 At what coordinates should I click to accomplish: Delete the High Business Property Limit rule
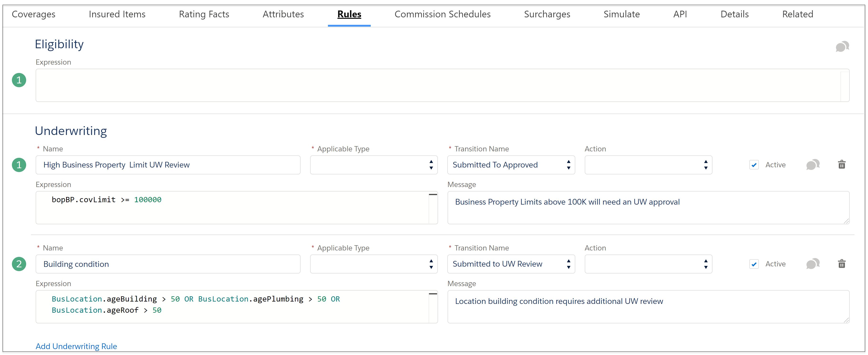click(841, 164)
